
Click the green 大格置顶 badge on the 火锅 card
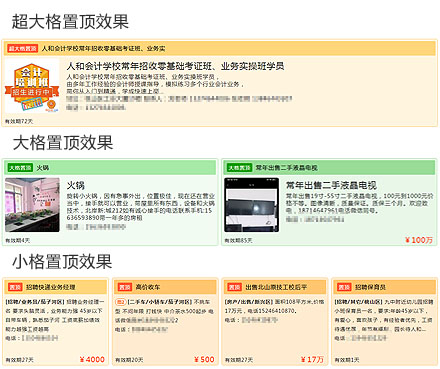pos(20,168)
